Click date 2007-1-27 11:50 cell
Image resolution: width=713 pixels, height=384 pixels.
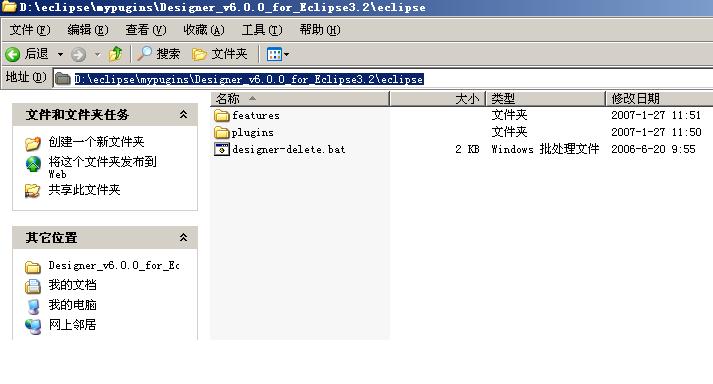pyautogui.click(x=656, y=132)
